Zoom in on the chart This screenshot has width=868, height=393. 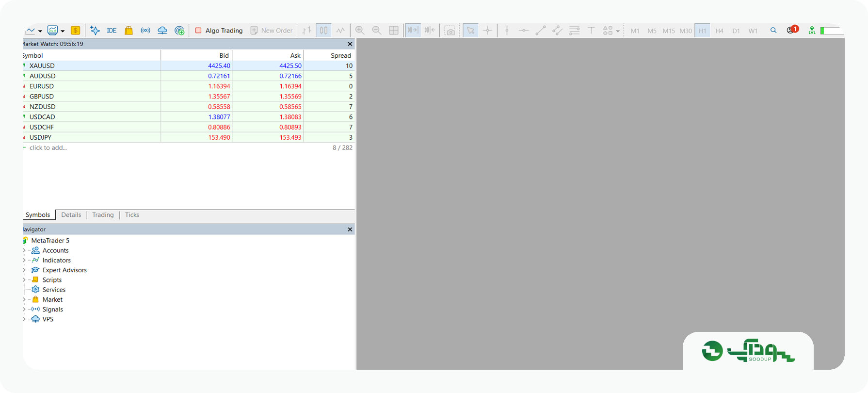tap(360, 31)
